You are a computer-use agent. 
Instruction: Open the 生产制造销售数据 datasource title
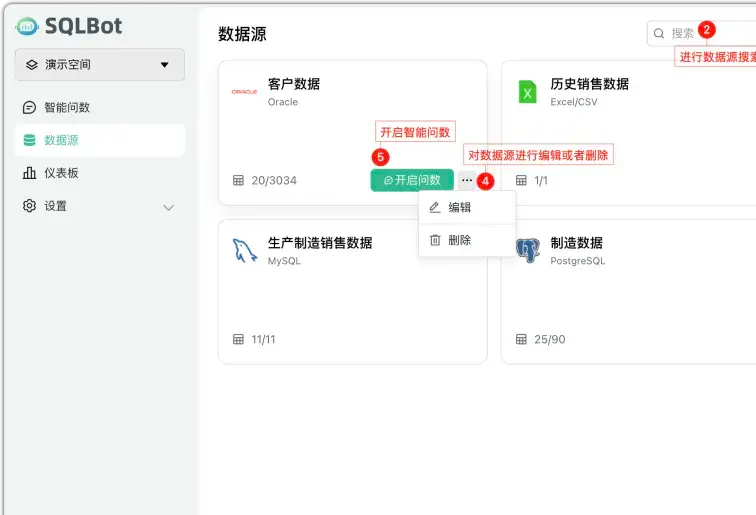(x=320, y=243)
